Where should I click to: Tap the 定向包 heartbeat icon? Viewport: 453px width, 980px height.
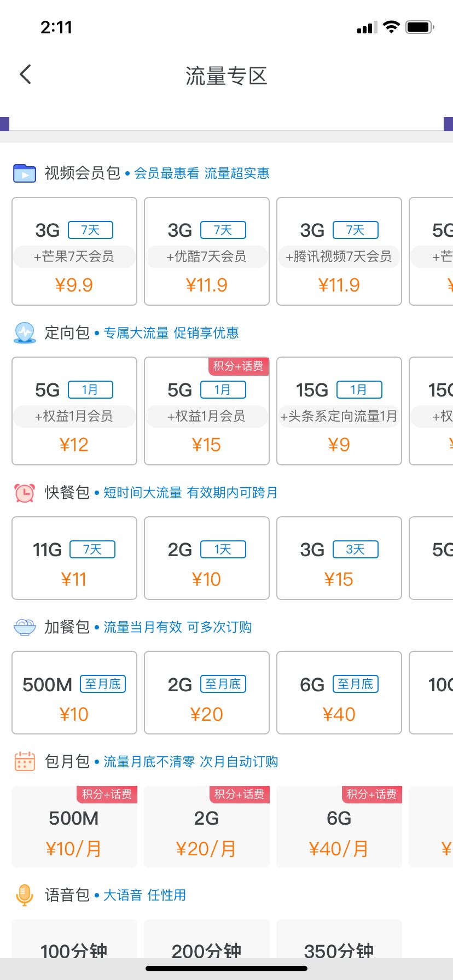click(24, 332)
